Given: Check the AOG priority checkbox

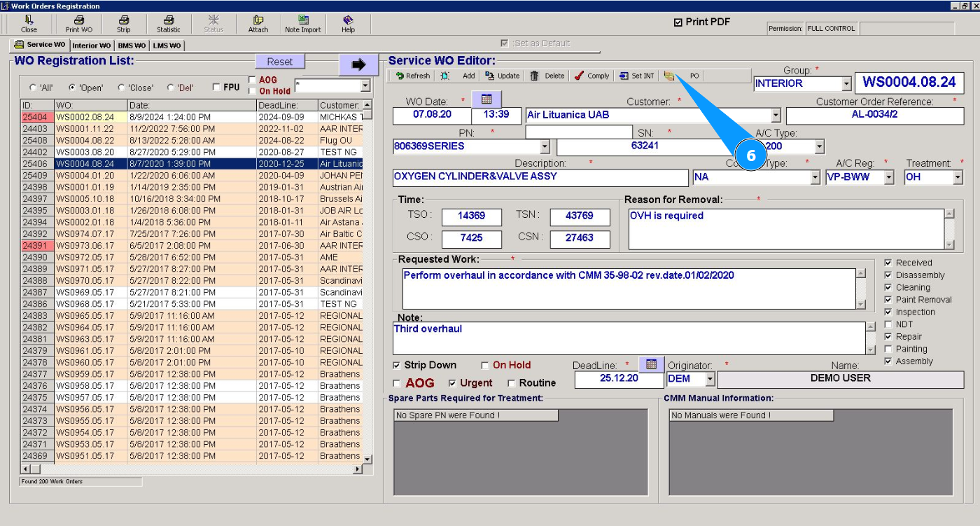Looking at the screenshot, I should 397,384.
